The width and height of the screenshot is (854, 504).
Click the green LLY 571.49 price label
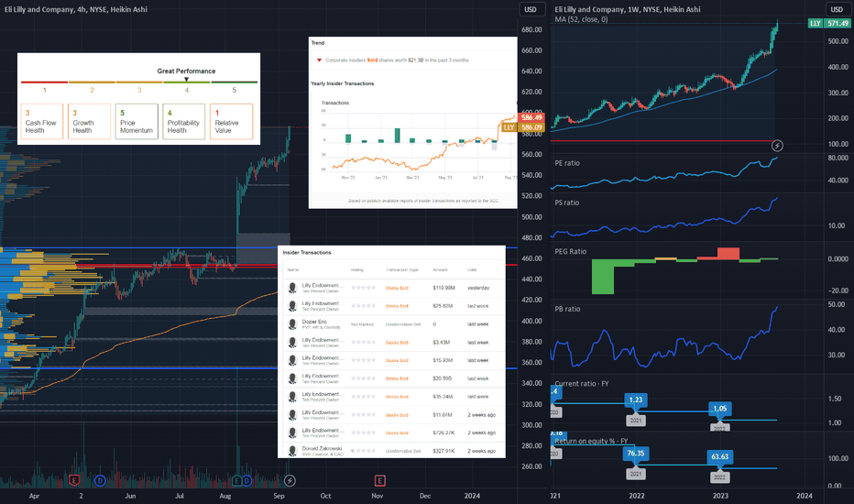(828, 24)
